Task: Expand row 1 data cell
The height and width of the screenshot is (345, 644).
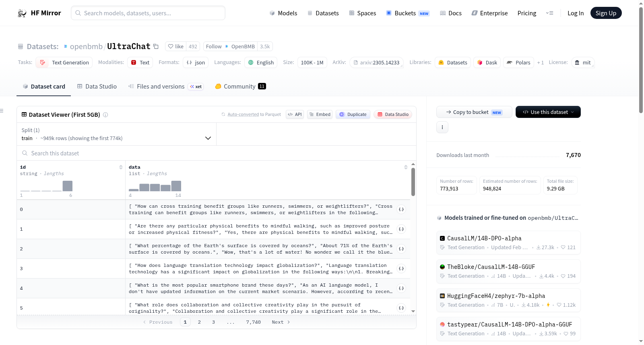Action: pyautogui.click(x=401, y=229)
